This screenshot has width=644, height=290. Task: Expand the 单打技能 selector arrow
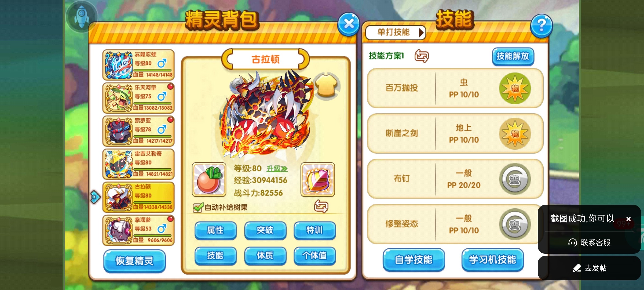coord(421,32)
